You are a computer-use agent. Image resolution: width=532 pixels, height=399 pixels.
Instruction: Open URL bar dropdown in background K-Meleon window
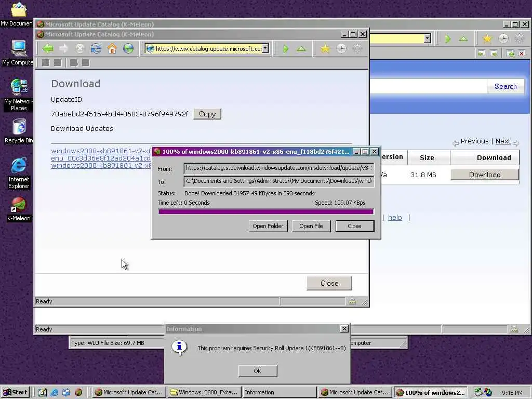pyautogui.click(x=427, y=38)
